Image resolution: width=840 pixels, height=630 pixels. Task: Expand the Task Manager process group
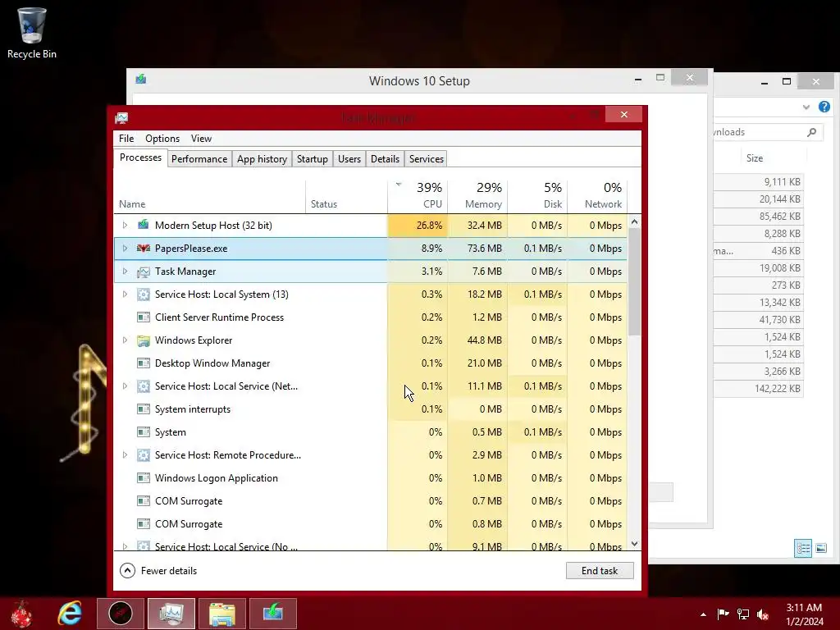[x=125, y=271]
